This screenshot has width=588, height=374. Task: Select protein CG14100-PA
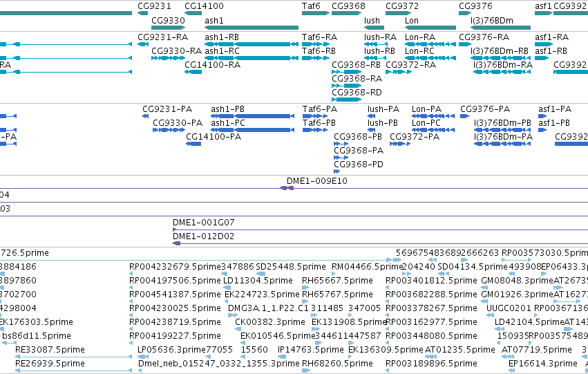[193, 144]
